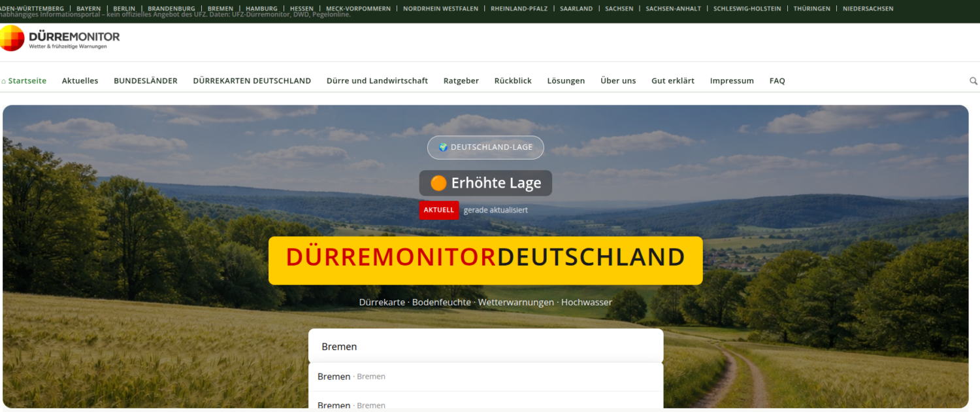Screen dimensions: 980x412
Task: Select BRANDENBURG in top state bar
Action: 171,9
